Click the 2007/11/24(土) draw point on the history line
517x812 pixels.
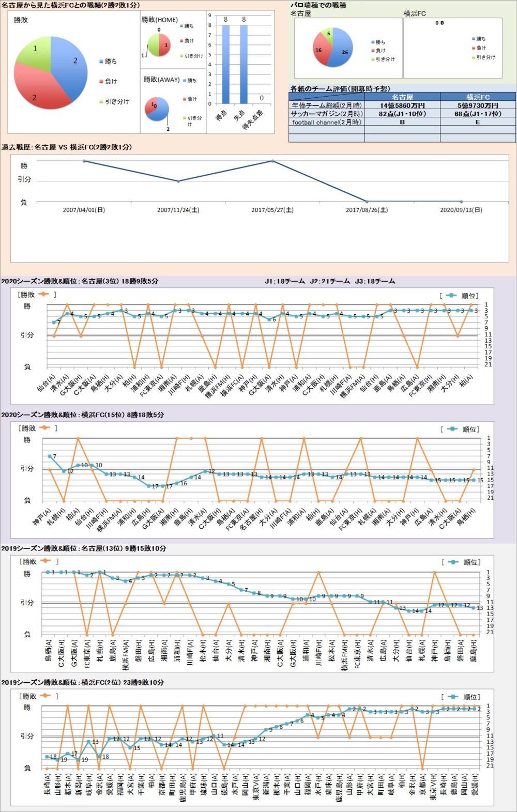tap(178, 181)
